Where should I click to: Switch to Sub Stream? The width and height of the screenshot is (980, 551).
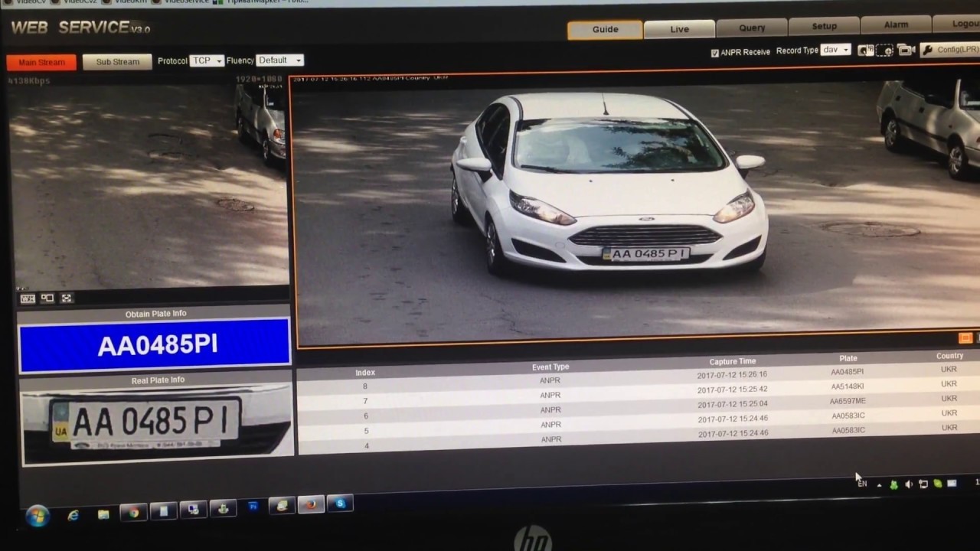(x=117, y=62)
